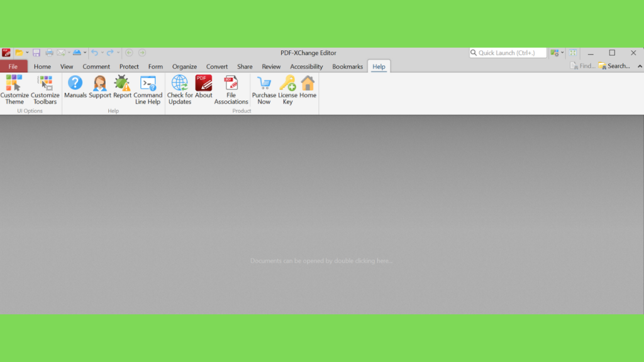Open Command Line Help
Viewport: 644px width, 362px height.
click(x=148, y=89)
